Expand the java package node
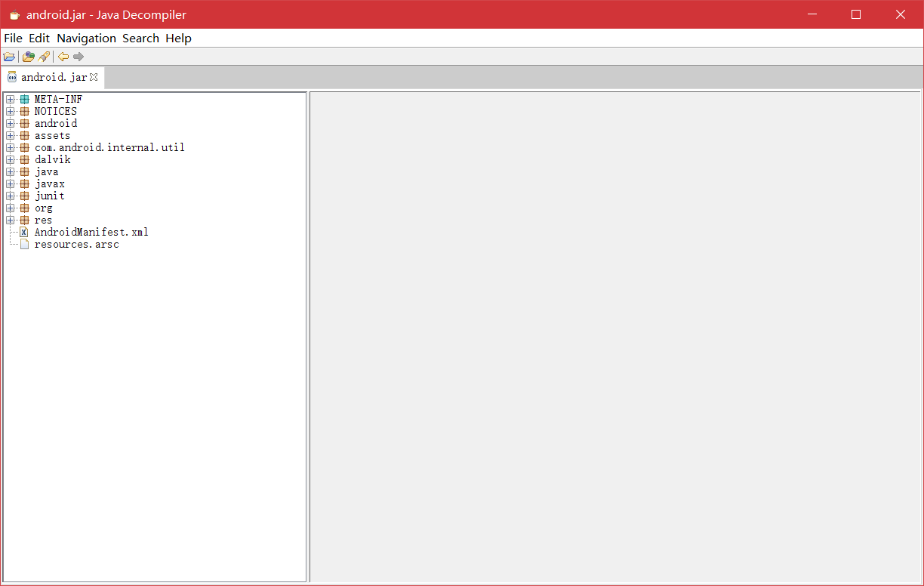Image resolution: width=924 pixels, height=586 pixels. point(10,171)
